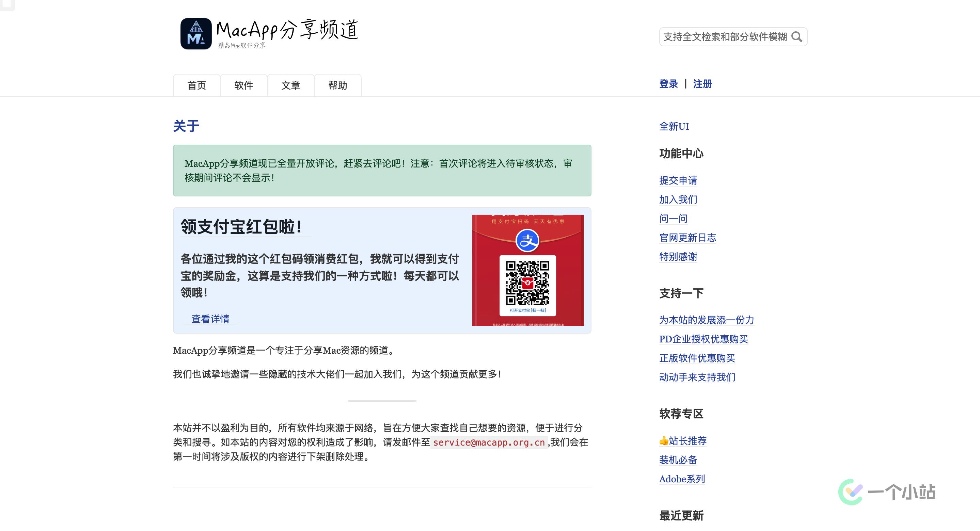Click the 登录 link

668,84
